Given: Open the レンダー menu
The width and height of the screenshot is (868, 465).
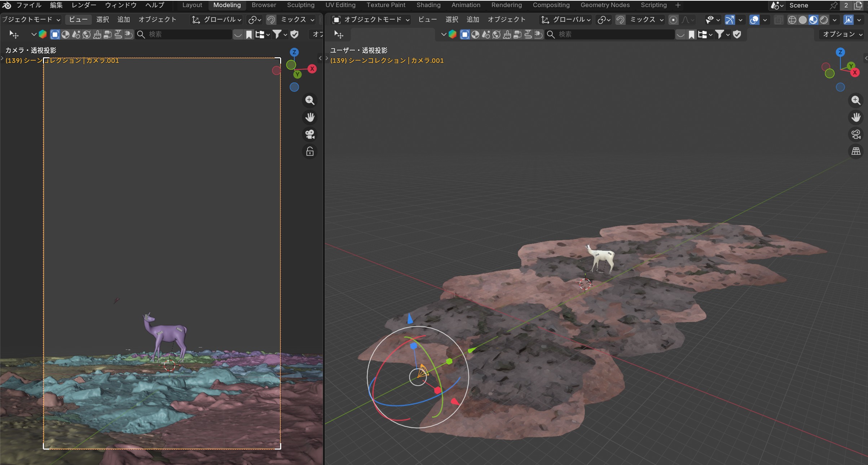Looking at the screenshot, I should coord(84,5).
